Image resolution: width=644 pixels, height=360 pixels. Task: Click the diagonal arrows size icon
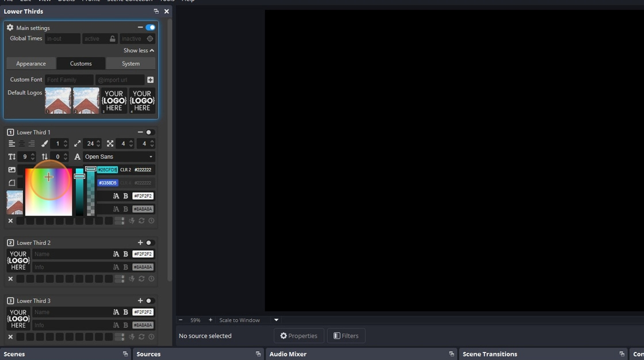coord(77,143)
